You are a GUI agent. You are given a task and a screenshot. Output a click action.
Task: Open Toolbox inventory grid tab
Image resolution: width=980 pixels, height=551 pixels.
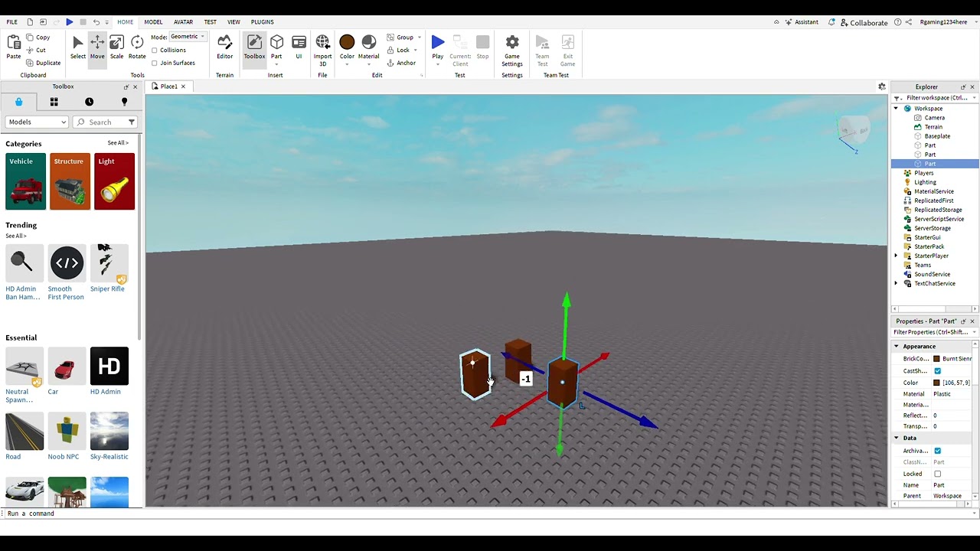pyautogui.click(x=54, y=102)
